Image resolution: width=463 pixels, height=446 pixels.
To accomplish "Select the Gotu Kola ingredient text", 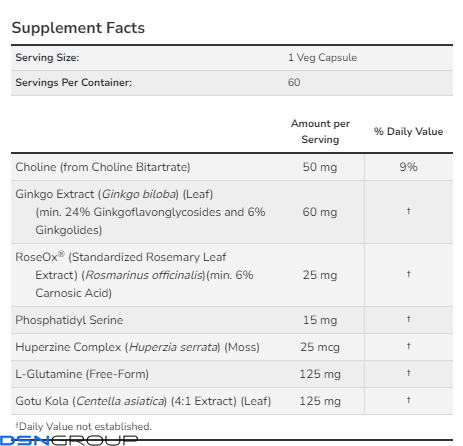I will pos(143,401).
